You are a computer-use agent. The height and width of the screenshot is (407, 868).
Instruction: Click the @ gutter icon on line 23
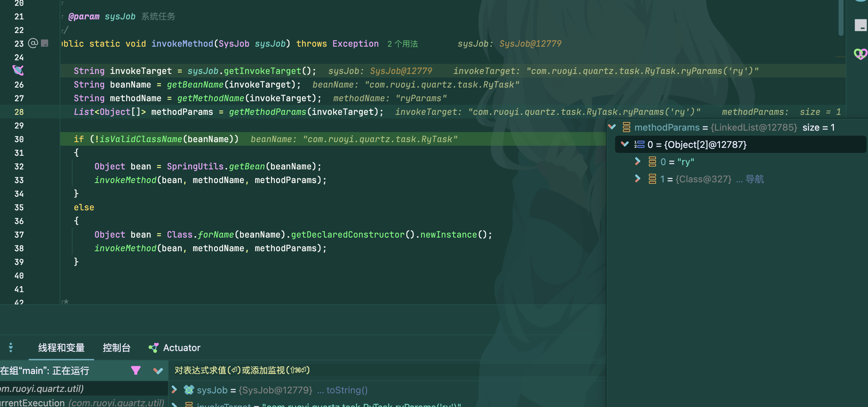coord(33,43)
